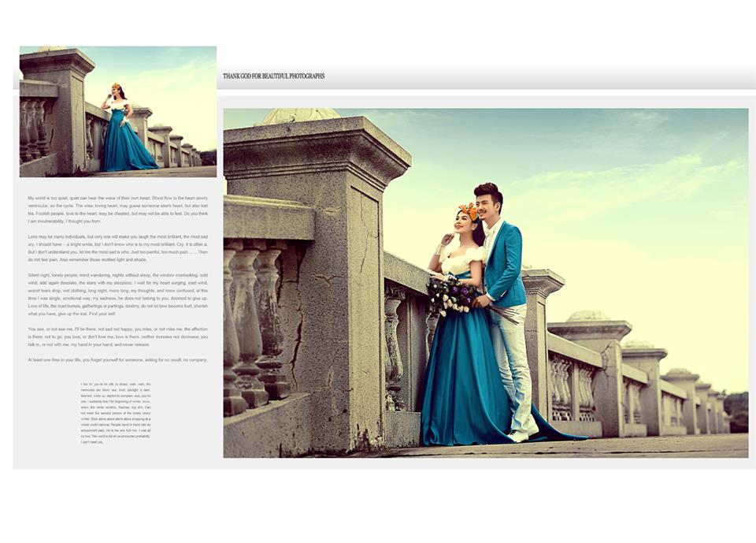Select the line 'At least one time in your life'

118,359
